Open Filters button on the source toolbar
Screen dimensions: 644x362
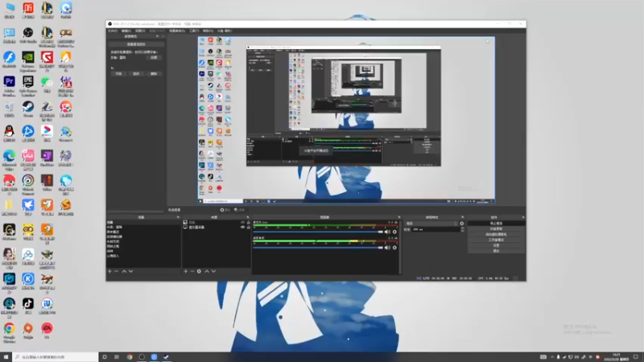pyautogui.click(x=239, y=210)
